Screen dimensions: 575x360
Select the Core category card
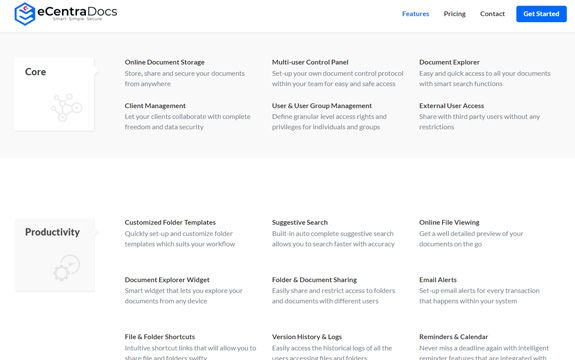(55, 94)
